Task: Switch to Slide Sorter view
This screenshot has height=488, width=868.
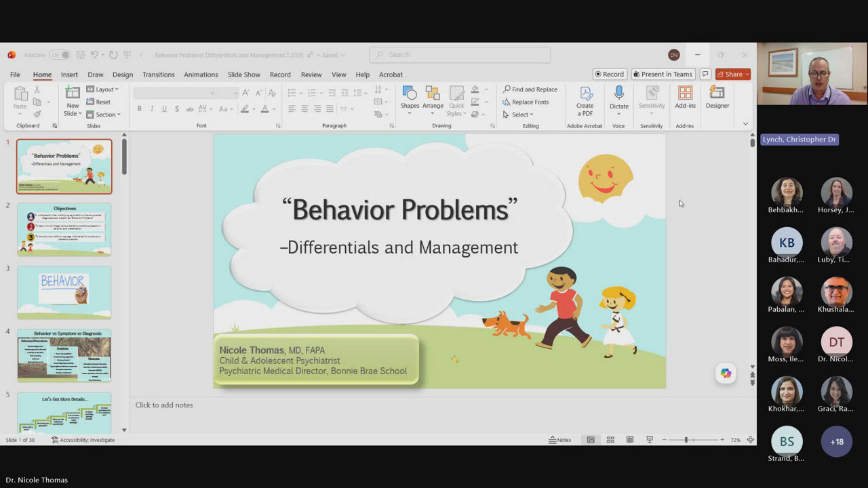Action: 610,440
